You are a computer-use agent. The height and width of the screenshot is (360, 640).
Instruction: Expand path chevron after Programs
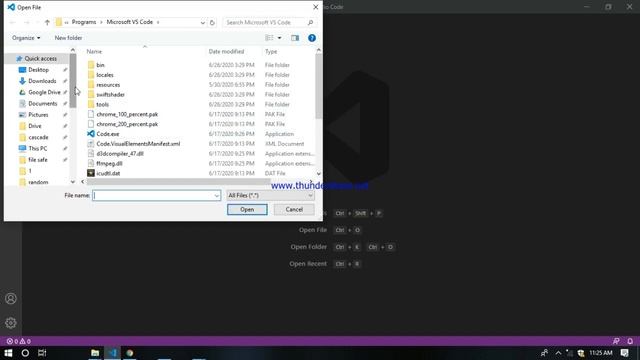tap(100, 22)
